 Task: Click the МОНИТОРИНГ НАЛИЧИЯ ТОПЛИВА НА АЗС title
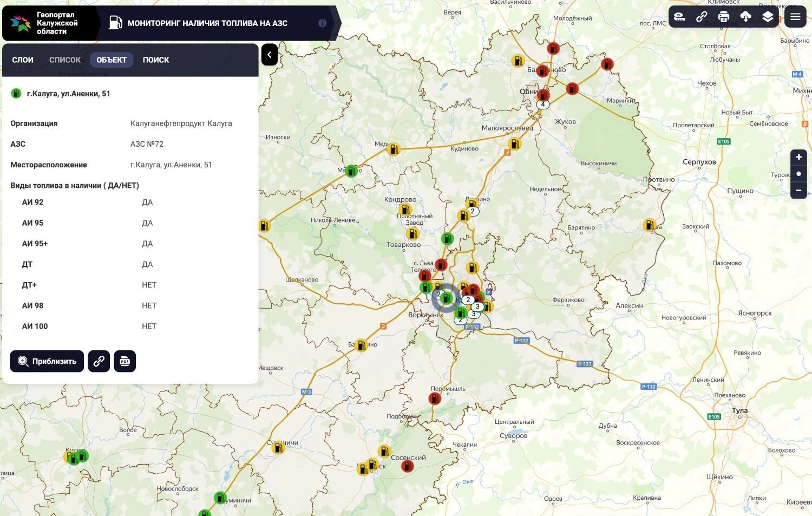click(x=207, y=23)
